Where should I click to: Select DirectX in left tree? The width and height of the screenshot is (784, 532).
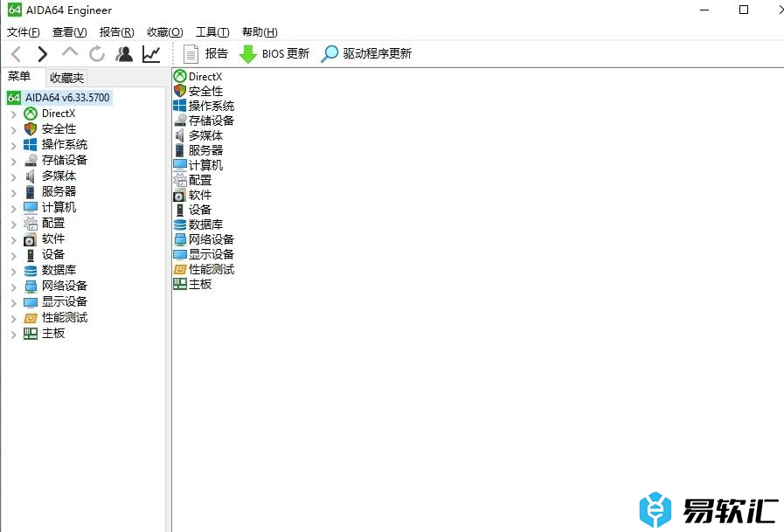59,114
